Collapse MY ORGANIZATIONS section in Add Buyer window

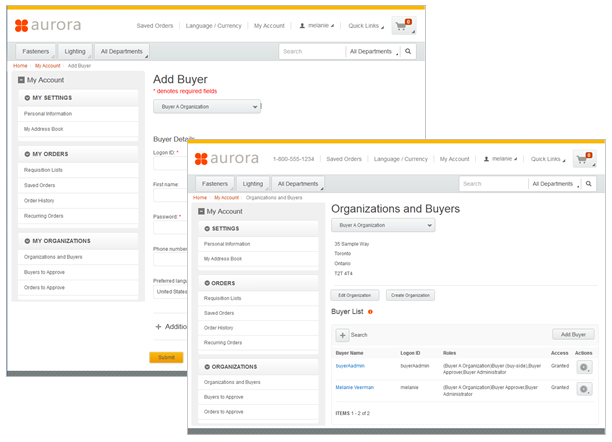[x=27, y=241]
